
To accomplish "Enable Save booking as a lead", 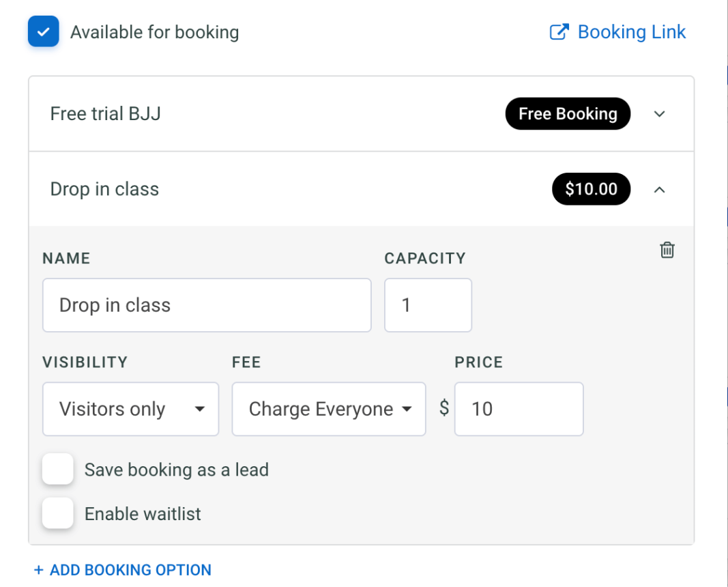I will pyautogui.click(x=58, y=469).
